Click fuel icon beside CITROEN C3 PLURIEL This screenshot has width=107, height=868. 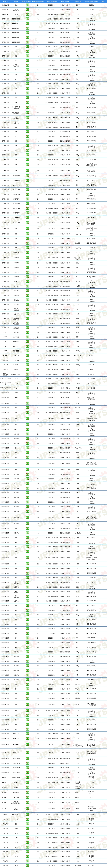[x=27, y=65]
